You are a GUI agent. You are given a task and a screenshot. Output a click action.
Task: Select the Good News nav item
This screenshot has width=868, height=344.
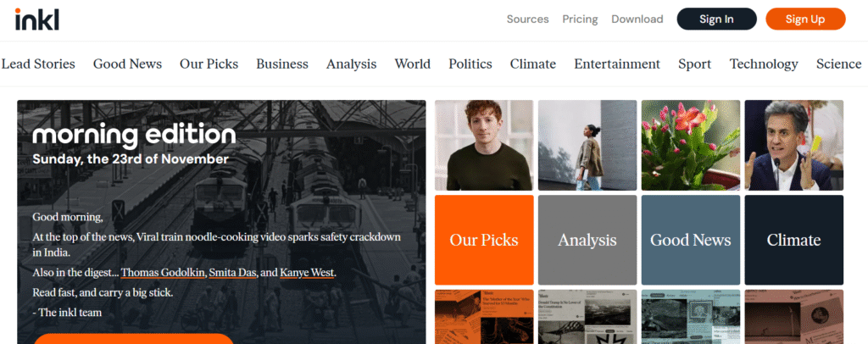pos(127,64)
